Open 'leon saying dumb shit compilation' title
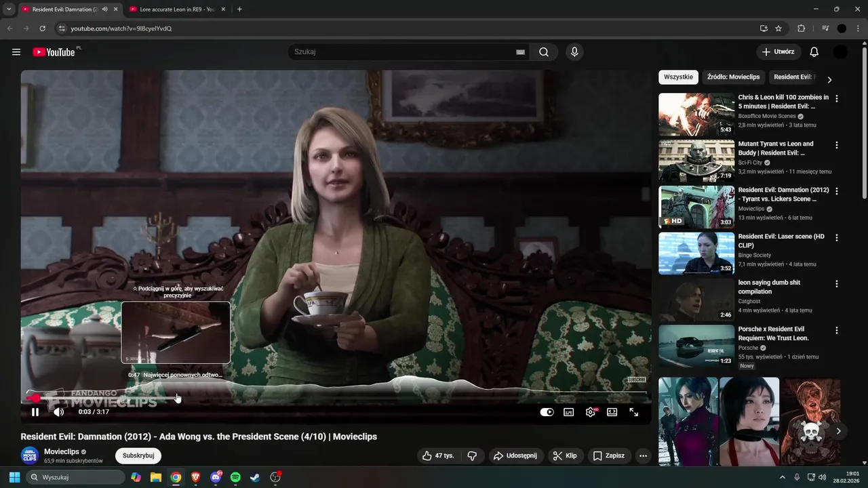 tap(769, 287)
